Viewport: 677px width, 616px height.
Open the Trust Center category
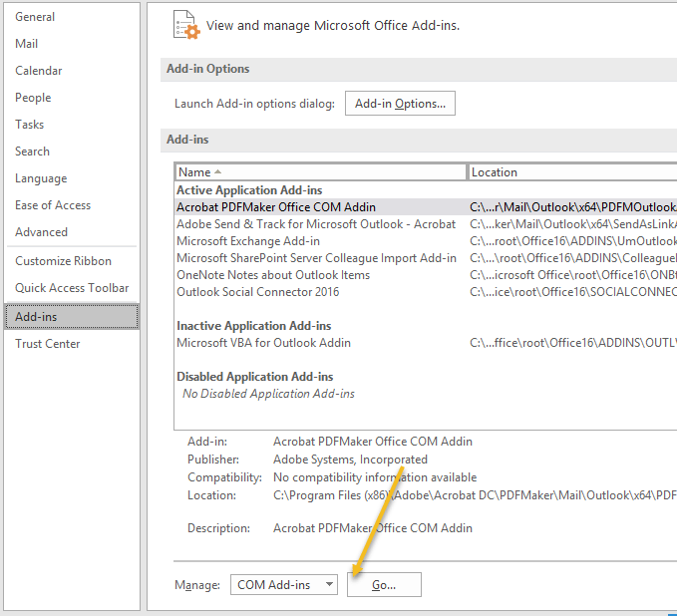pyautogui.click(x=48, y=344)
